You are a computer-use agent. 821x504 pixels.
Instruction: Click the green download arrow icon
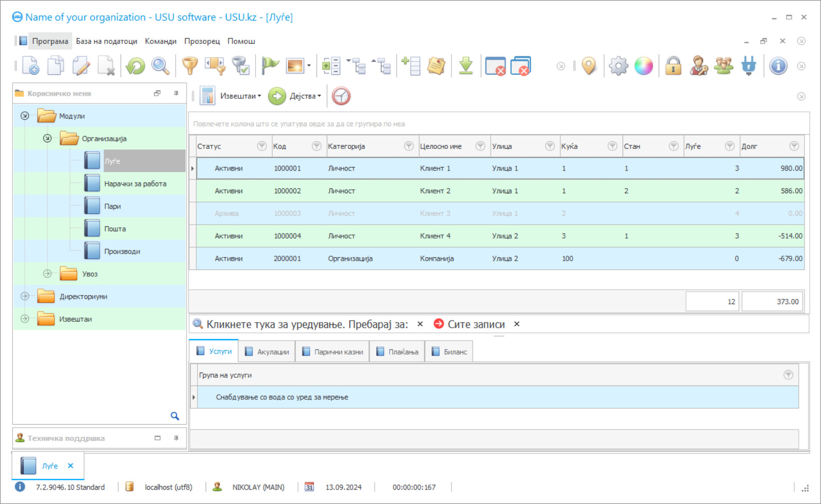pos(465,66)
